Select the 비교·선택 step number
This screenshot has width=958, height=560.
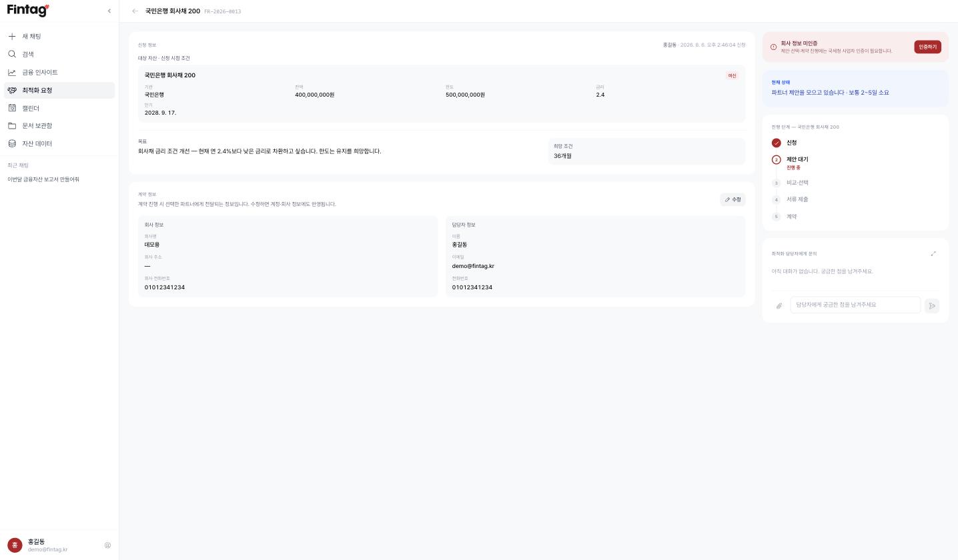[x=776, y=183]
